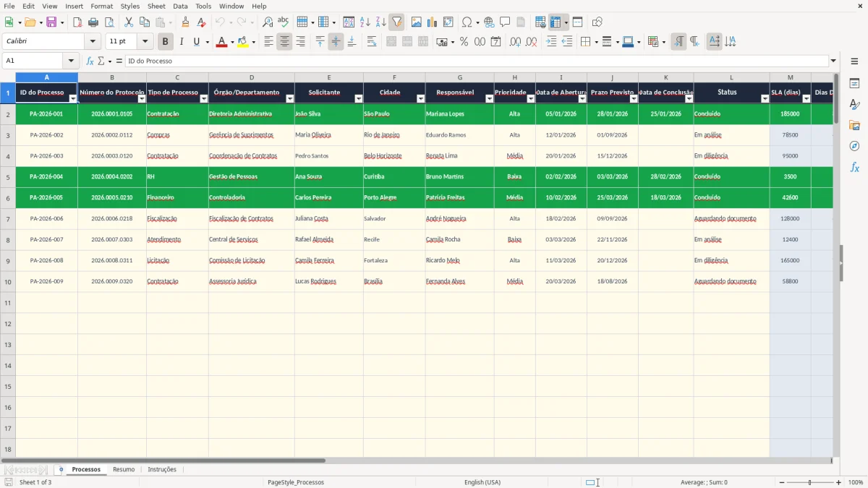Click the Define Print Area icon
The height and width of the screenshot is (488, 868).
(540, 22)
